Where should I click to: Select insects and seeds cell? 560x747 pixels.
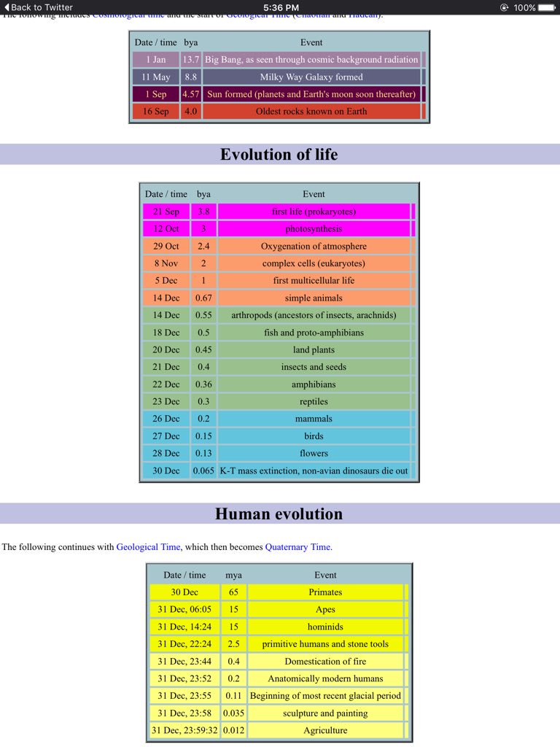click(314, 367)
